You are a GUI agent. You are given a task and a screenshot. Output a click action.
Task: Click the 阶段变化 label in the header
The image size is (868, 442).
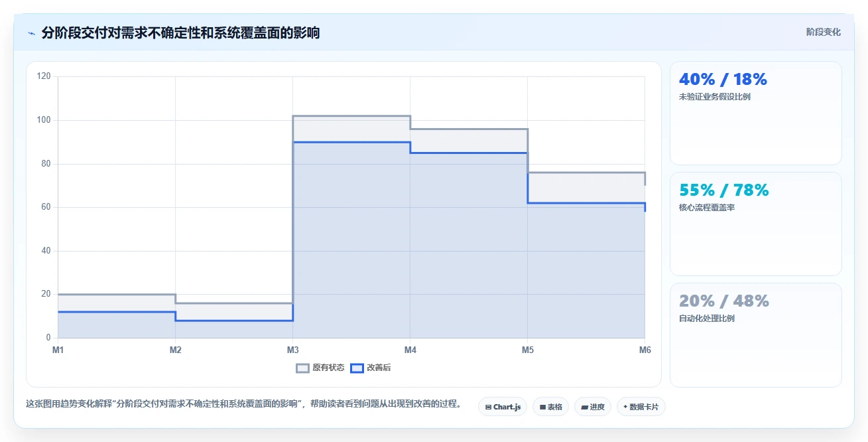click(x=824, y=32)
